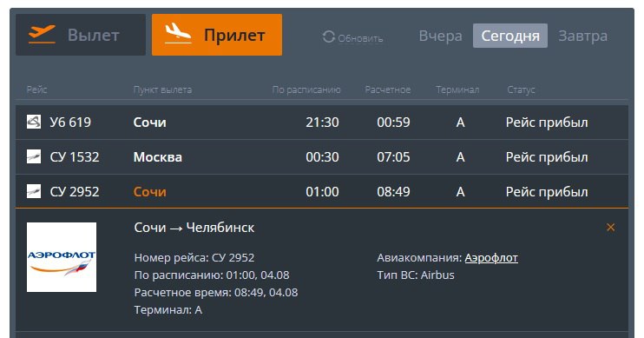Switch to the Вылет departures tab
Image resolution: width=644 pixels, height=338 pixels.
81,35
